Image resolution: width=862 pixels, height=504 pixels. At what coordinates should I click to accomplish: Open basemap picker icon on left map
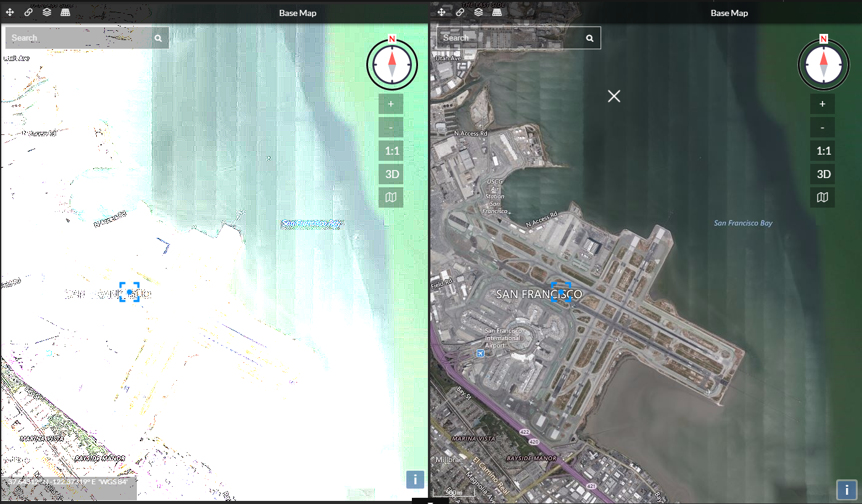tap(391, 197)
